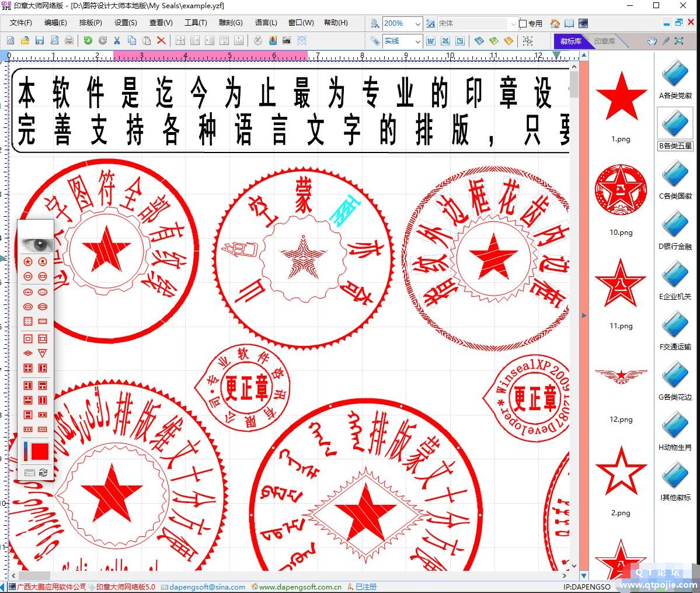The width and height of the screenshot is (700, 593).
Task: Choose the diamond seal template
Action: click(x=28, y=353)
